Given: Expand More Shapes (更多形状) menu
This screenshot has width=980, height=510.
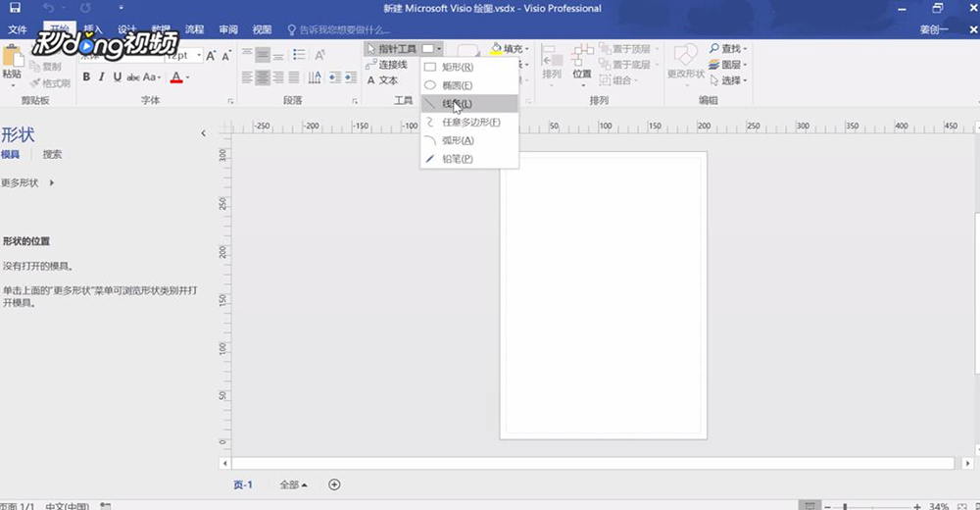Looking at the screenshot, I should pyautogui.click(x=27, y=182).
